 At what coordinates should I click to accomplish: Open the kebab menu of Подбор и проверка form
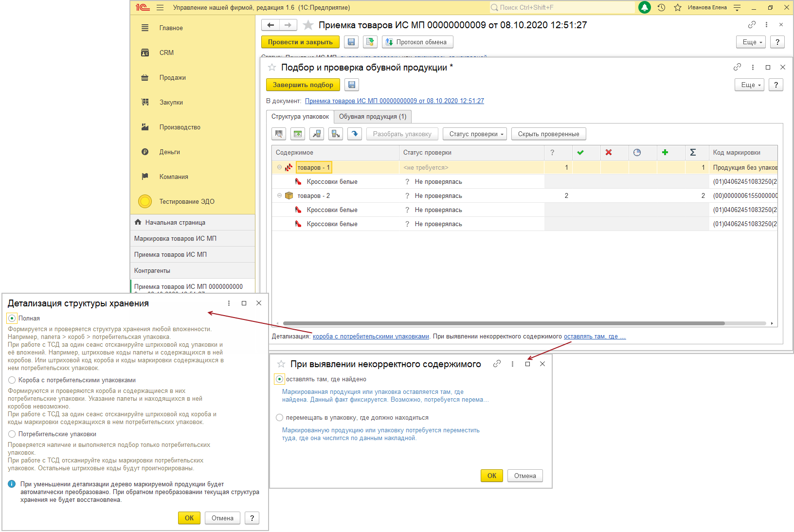pyautogui.click(x=753, y=67)
